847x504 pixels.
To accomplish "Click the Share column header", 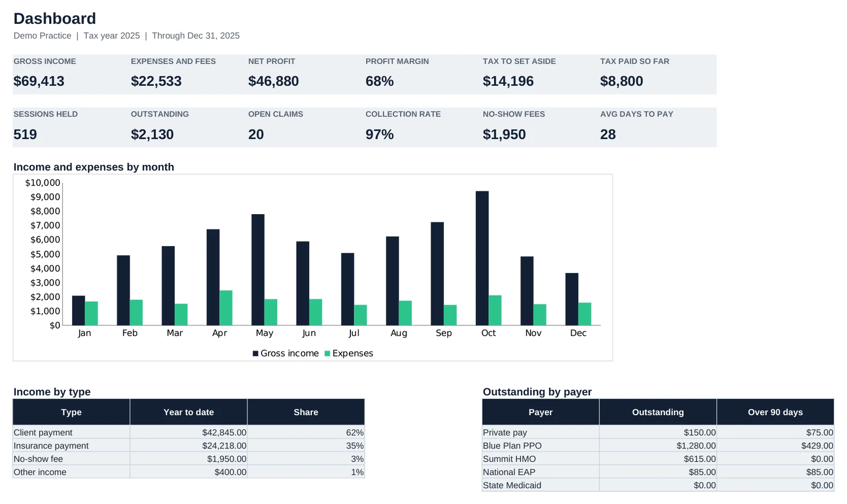I will (306, 412).
